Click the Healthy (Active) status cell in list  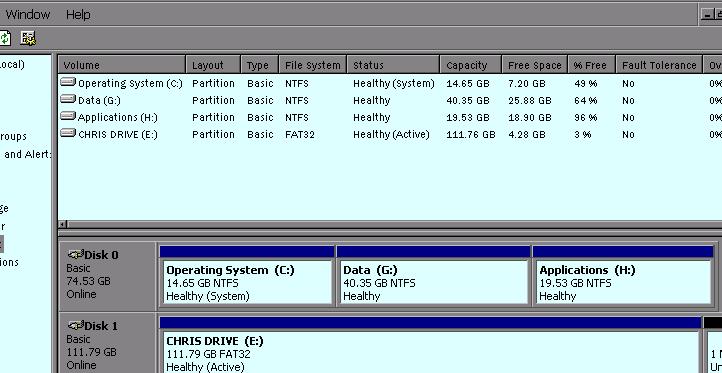391,134
